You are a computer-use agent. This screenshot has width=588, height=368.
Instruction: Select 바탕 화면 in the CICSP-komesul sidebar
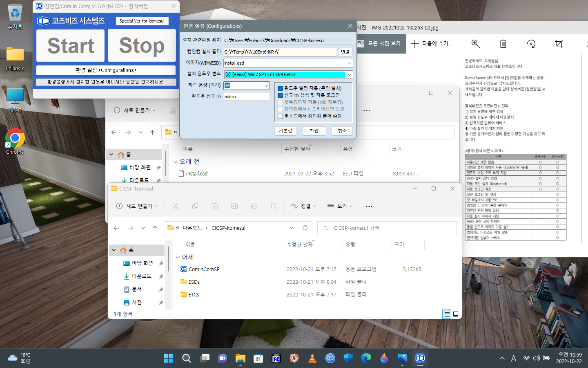142,263
